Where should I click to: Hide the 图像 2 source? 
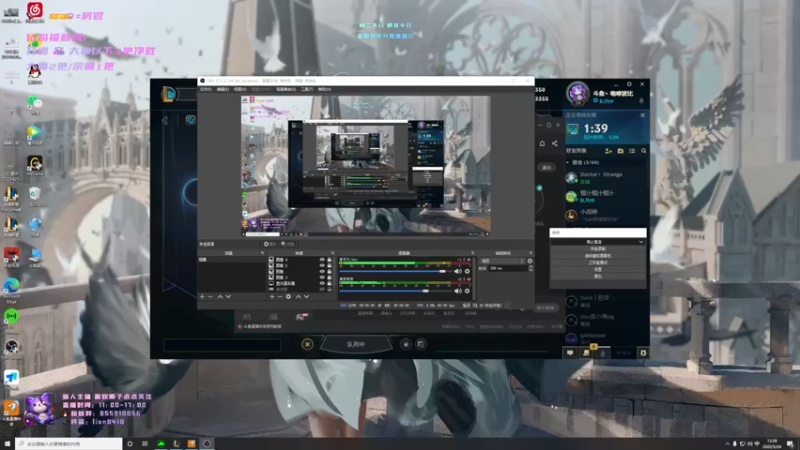322,266
